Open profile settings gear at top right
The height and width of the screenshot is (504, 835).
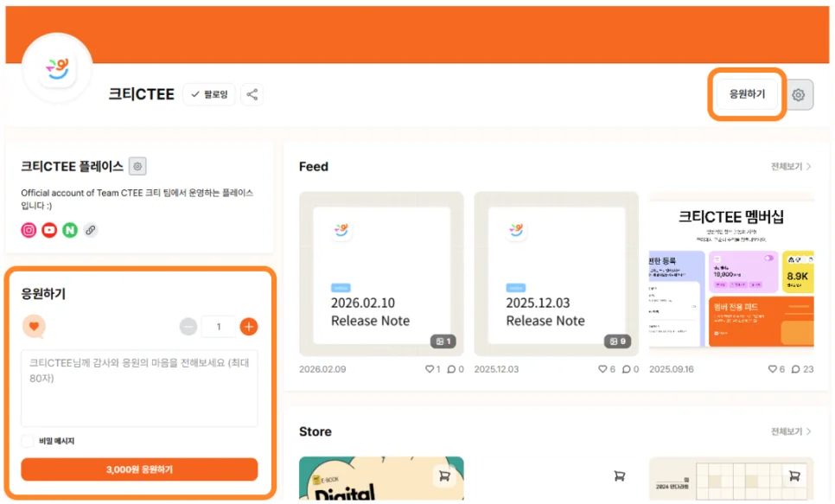[x=798, y=95]
